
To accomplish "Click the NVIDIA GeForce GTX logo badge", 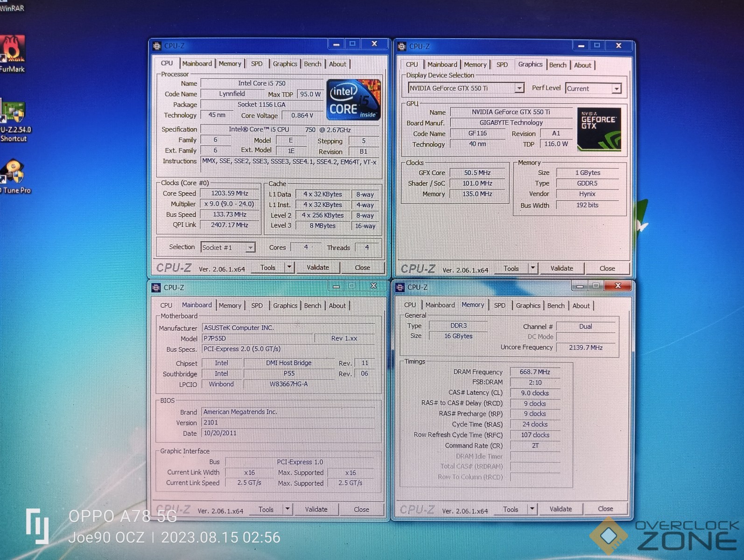I will (599, 129).
